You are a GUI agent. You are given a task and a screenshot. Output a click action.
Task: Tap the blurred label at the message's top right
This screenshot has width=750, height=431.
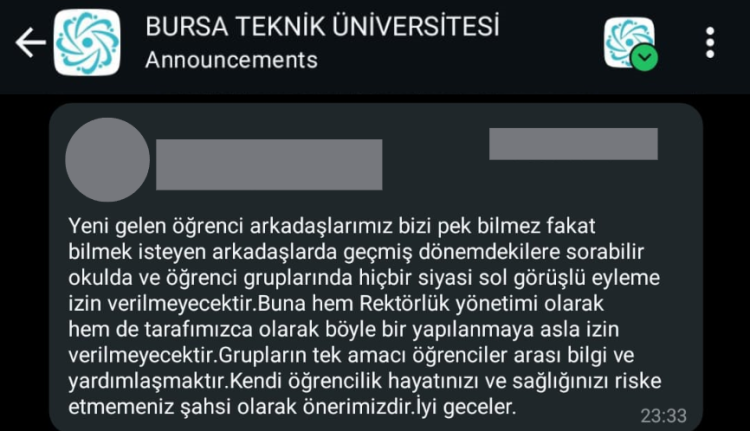click(x=573, y=144)
